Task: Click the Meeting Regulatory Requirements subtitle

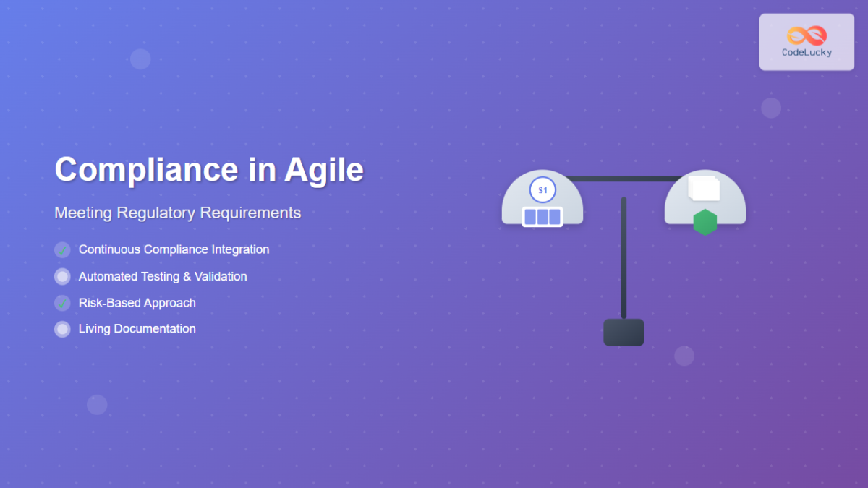Action: coord(177,213)
